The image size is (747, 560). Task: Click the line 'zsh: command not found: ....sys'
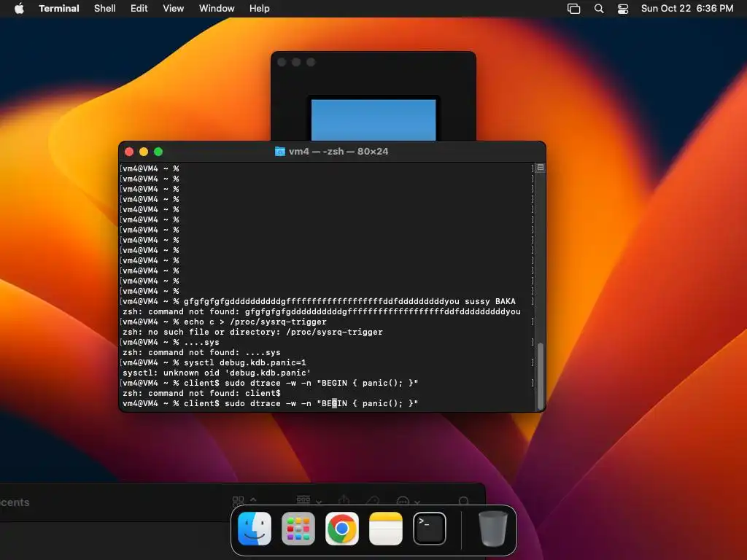tap(201, 352)
